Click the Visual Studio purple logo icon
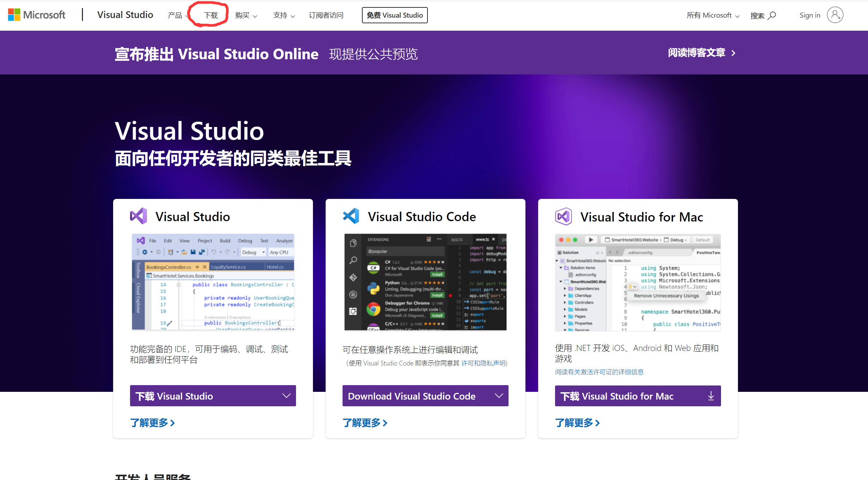Image resolution: width=868 pixels, height=480 pixels. [138, 216]
